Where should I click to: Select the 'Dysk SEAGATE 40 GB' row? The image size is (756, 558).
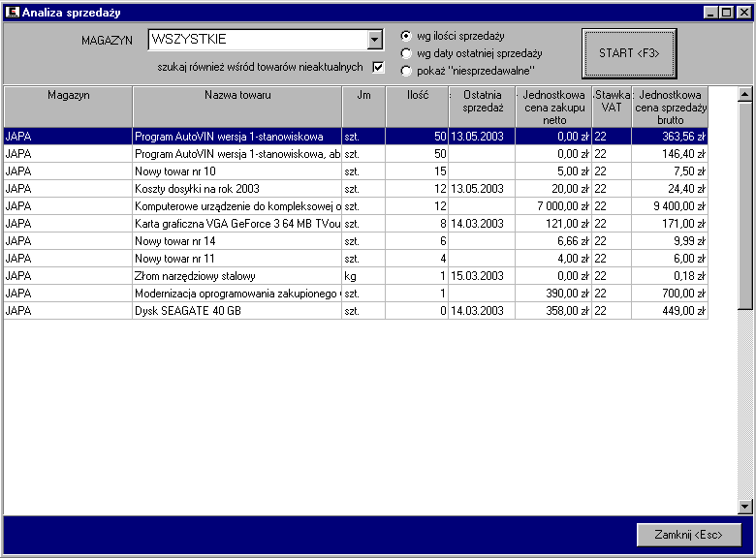coord(237,311)
